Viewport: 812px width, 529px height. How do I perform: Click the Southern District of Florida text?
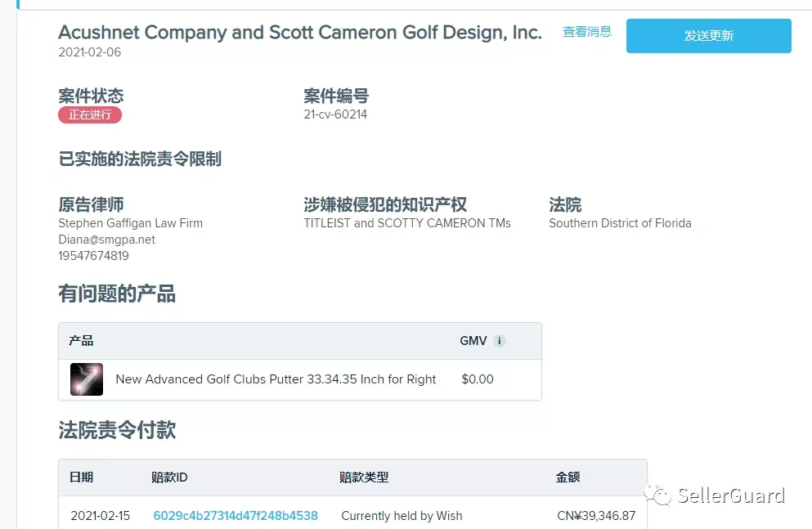(620, 223)
